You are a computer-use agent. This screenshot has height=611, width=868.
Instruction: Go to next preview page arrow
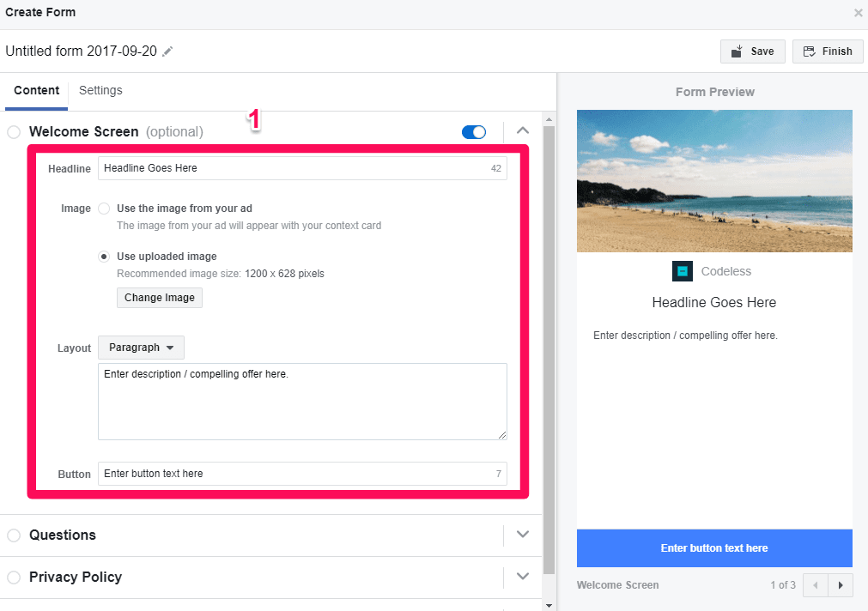[840, 585]
